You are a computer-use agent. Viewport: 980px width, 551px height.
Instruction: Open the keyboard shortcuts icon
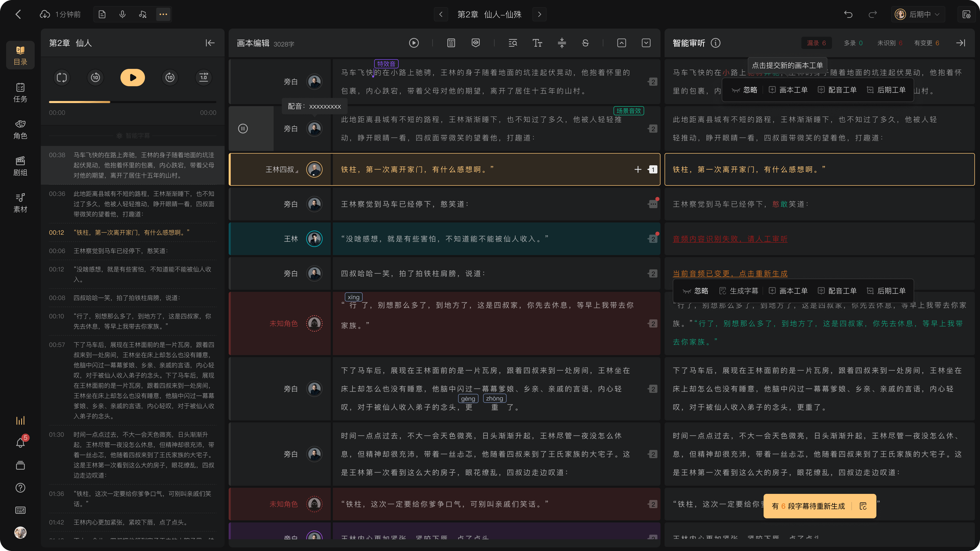click(20, 510)
